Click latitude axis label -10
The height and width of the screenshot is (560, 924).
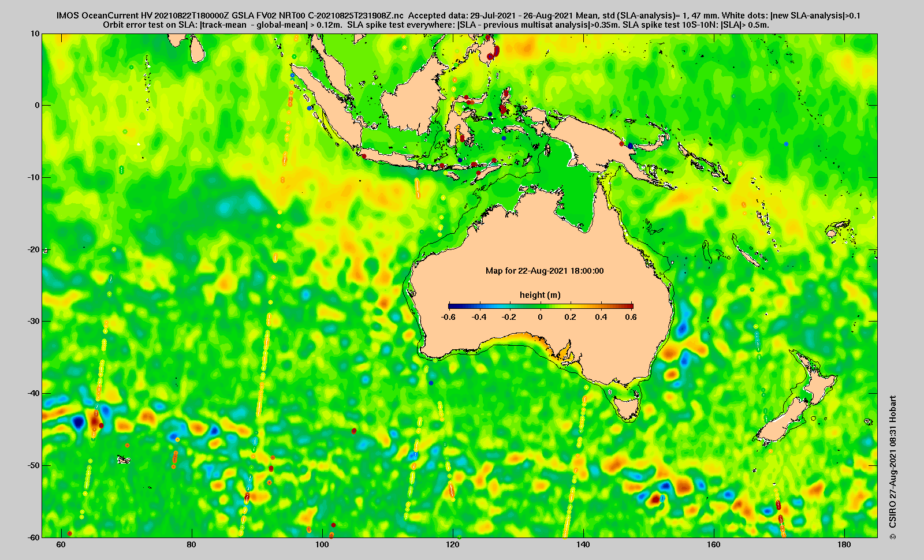(x=34, y=178)
